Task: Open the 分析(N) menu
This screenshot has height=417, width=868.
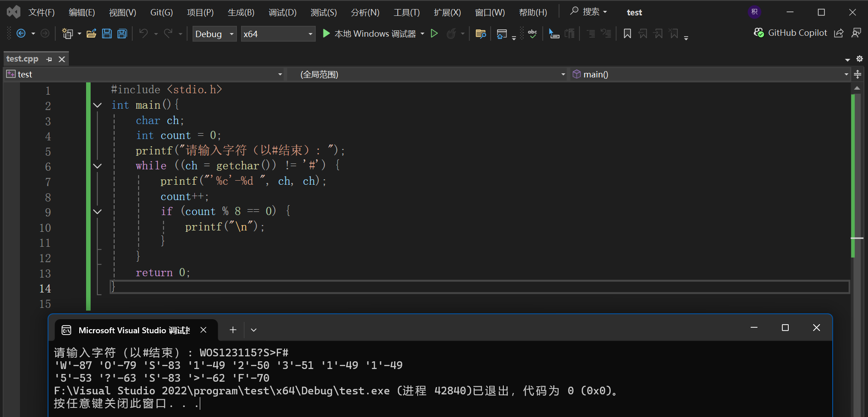Action: tap(366, 13)
